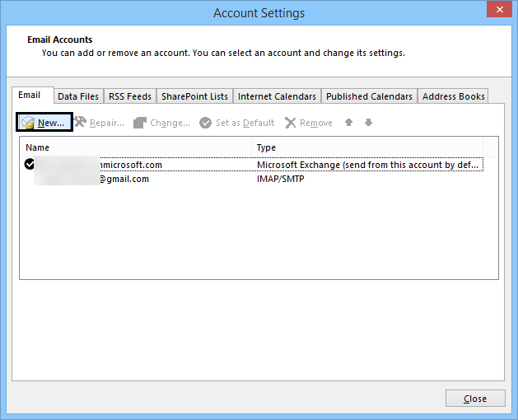Click the Change toolbar button

pos(162,123)
